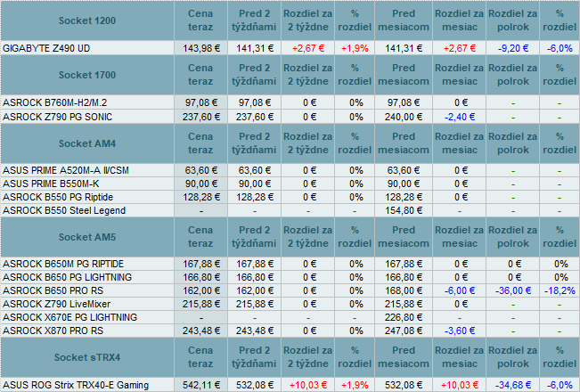Click the 166,80 € current price of B650 PG LIGHTNING
The image size is (580, 392).
201,277
